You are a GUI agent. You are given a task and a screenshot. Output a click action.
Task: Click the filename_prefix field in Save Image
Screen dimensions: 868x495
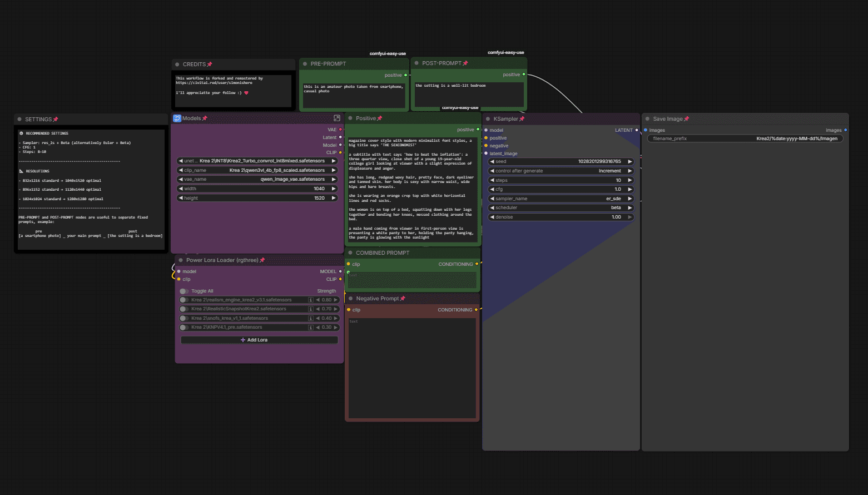click(x=745, y=138)
